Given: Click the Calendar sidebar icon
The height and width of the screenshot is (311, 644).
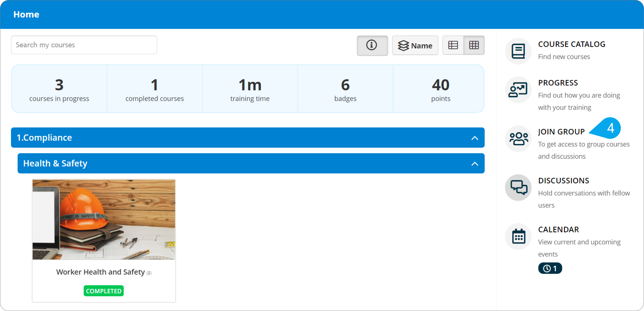Looking at the screenshot, I should (518, 236).
